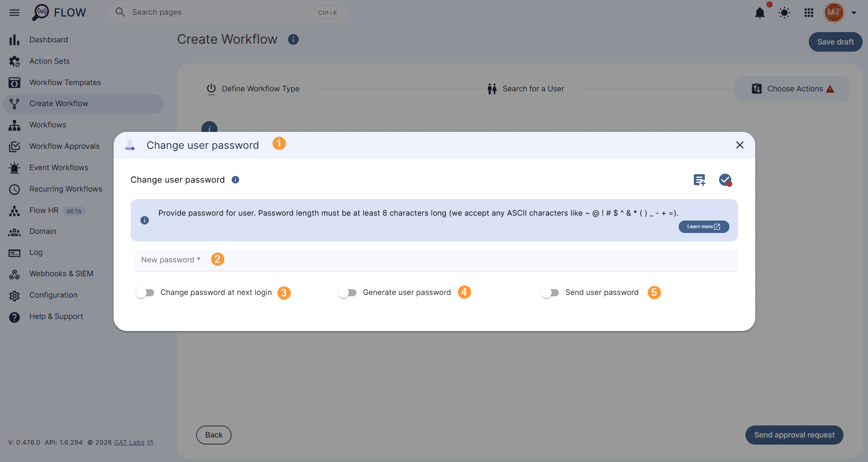Open Recurring Workflows page
This screenshot has width=868, height=462.
(x=66, y=189)
